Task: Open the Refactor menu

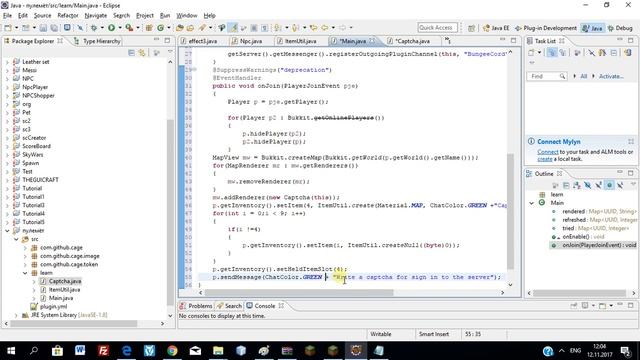Action: [x=68, y=16]
